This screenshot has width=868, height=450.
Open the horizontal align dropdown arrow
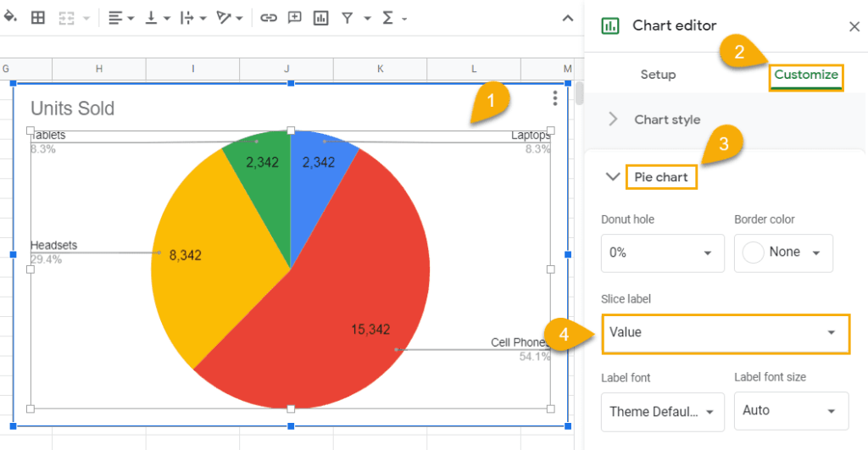click(131, 19)
